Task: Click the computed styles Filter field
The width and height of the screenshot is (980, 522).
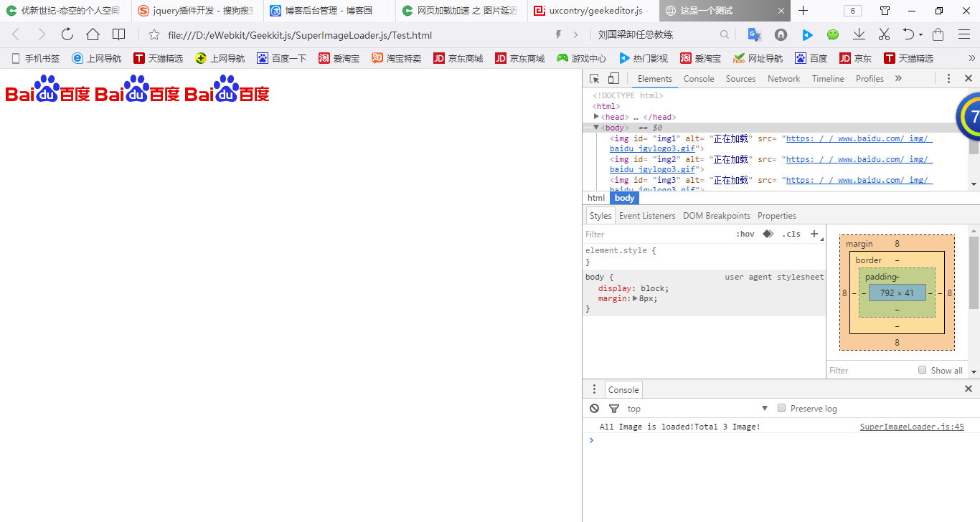Action: coord(871,371)
